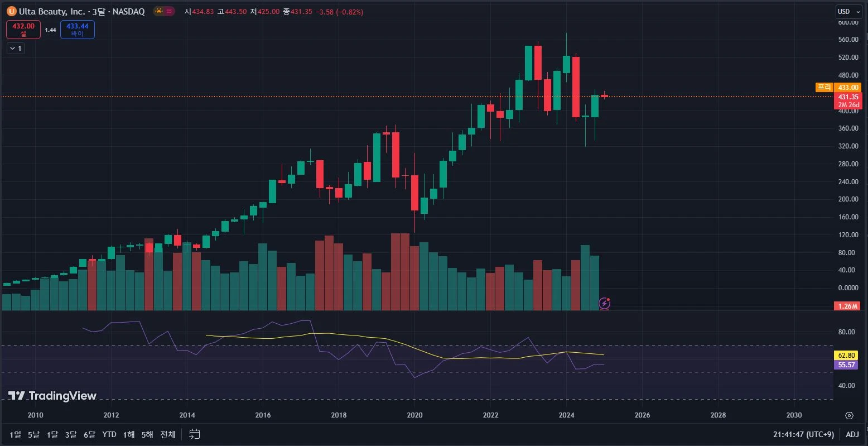
Task: Click the -3.58 (-0.82%) change value
Action: (339, 12)
